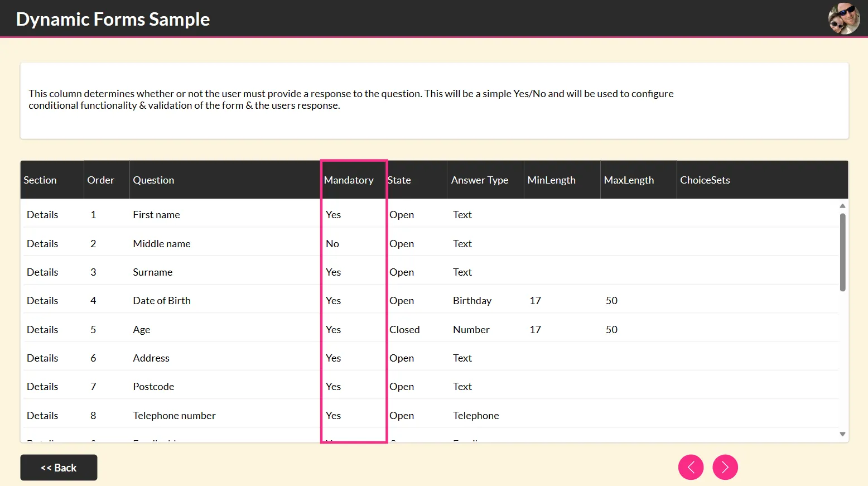The width and height of the screenshot is (868, 486).
Task: Click the Dynamic Forms Sample title
Action: tap(113, 19)
